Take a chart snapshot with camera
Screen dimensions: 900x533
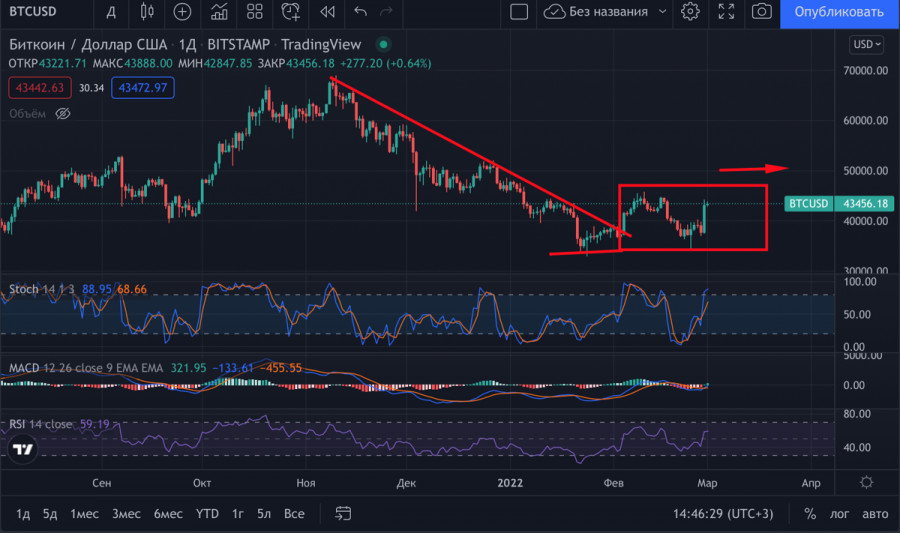pyautogui.click(x=762, y=11)
